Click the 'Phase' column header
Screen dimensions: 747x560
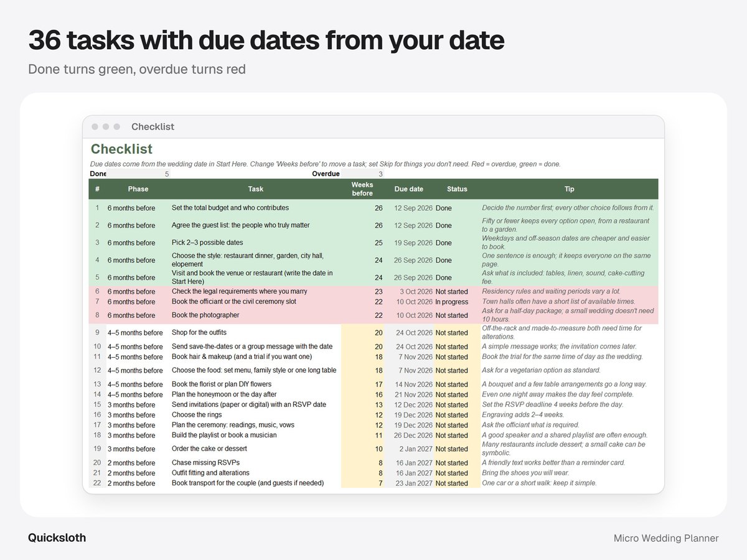point(138,189)
